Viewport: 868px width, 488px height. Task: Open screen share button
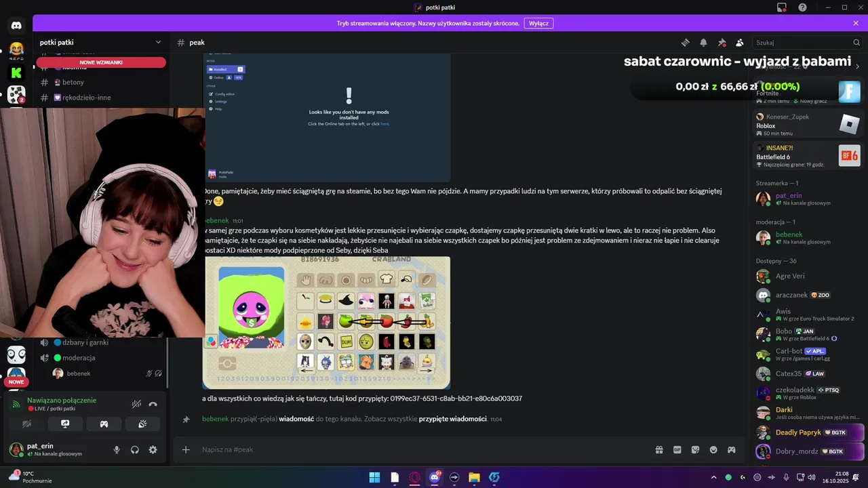point(65,424)
